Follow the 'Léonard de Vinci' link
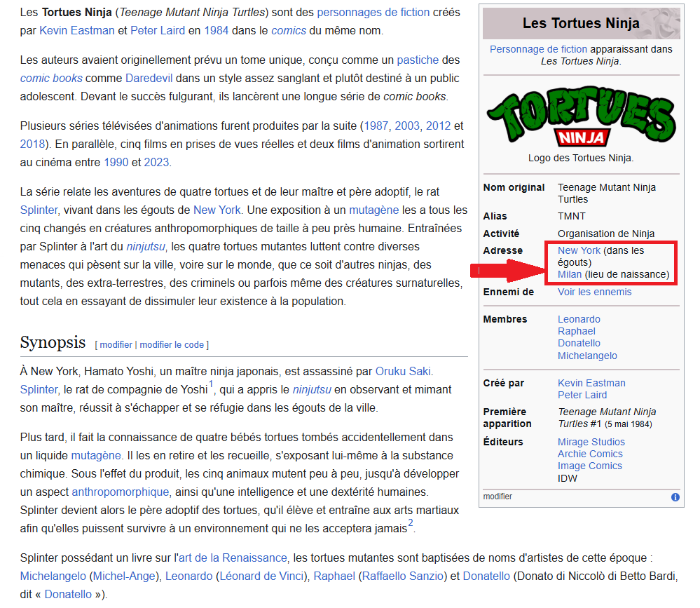 pos(261,576)
